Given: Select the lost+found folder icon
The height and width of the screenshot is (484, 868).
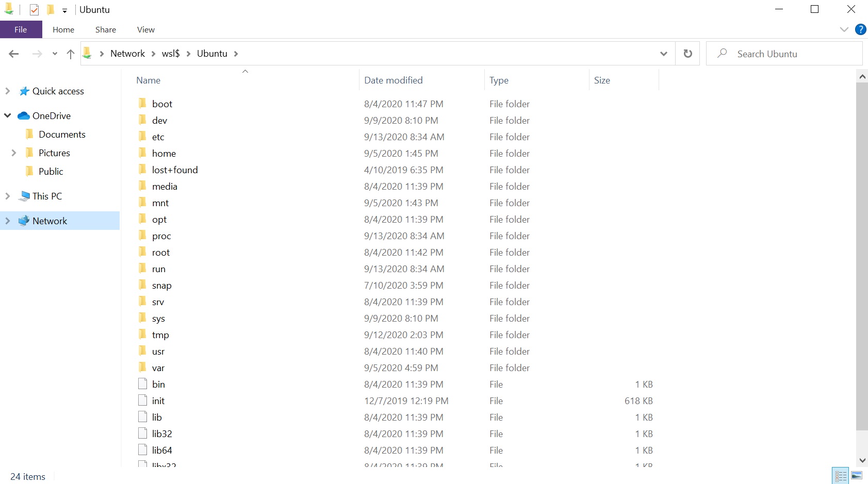Looking at the screenshot, I should tap(142, 169).
